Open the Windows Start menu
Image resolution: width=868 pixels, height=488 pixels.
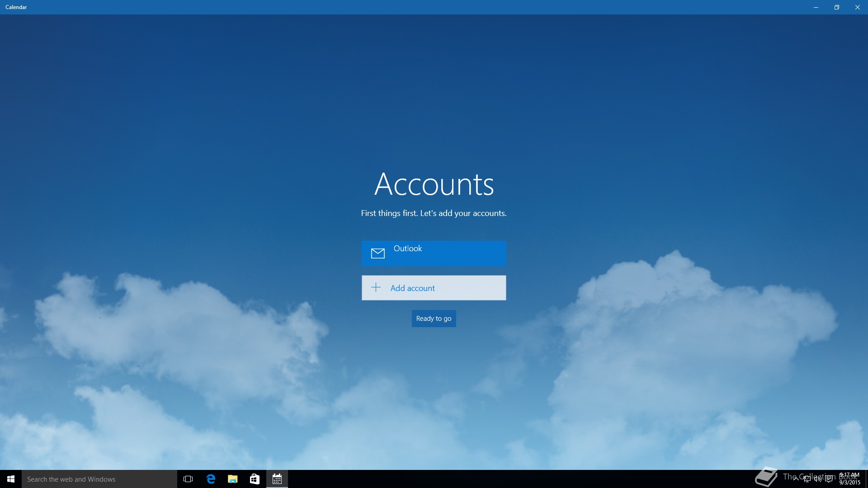tap(11, 479)
